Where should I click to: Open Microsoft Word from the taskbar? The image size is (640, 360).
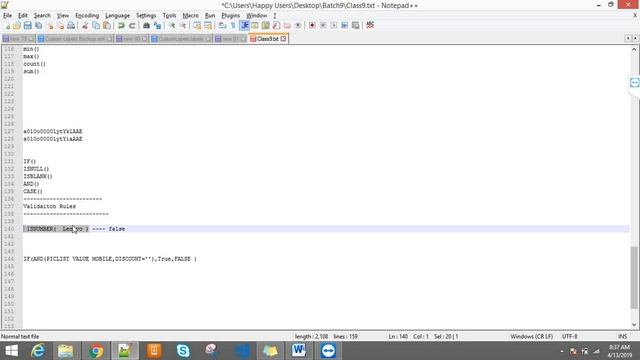point(299,351)
